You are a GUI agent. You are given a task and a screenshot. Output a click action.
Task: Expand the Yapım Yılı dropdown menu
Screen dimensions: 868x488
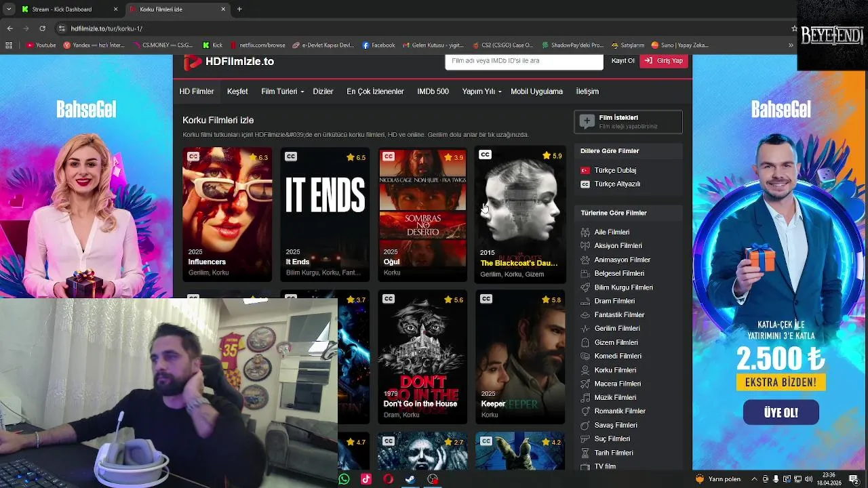pyautogui.click(x=481, y=91)
